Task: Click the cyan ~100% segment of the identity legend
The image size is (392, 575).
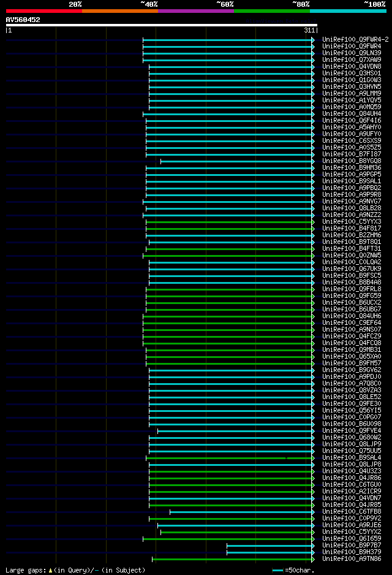Action: point(348,11)
